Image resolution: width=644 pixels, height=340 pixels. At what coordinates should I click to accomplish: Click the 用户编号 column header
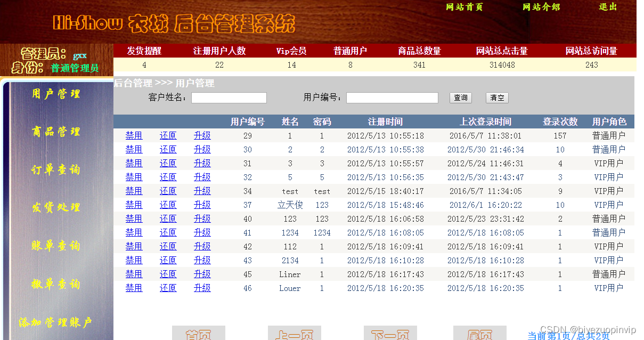[x=248, y=122]
